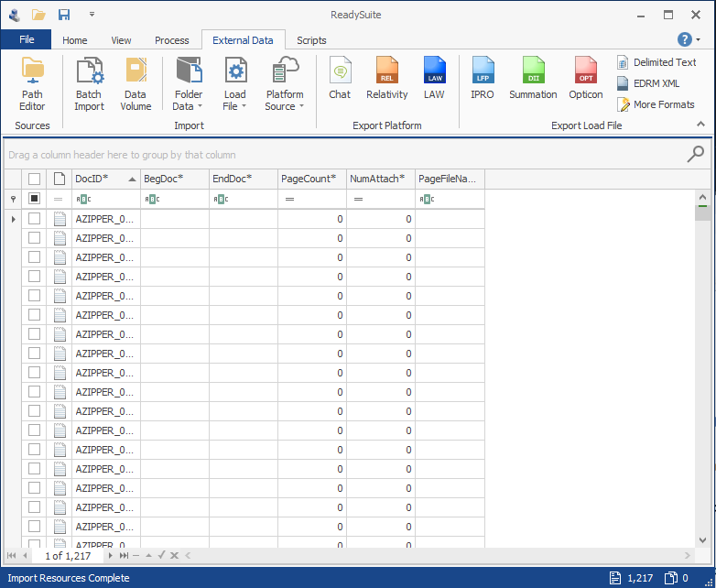Collapse the ribbon with the chevron
Image resolution: width=716 pixels, height=588 pixels.
click(x=700, y=124)
